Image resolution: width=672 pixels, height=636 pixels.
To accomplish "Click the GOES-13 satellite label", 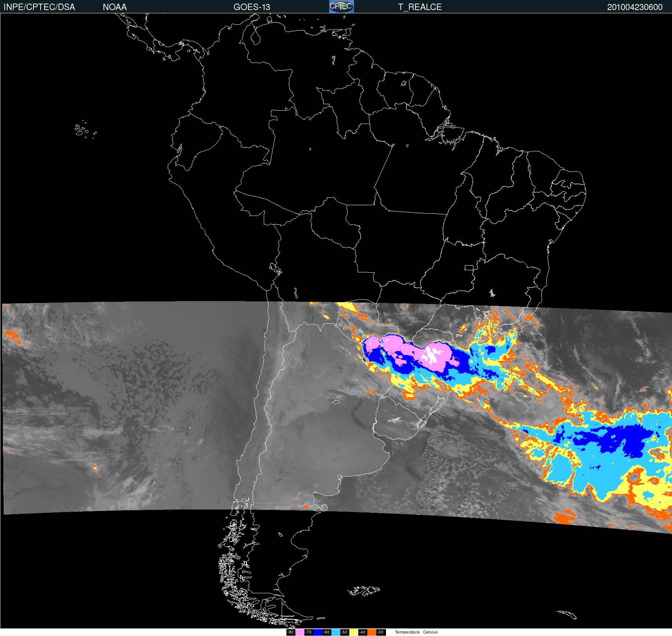I will 252,7.
